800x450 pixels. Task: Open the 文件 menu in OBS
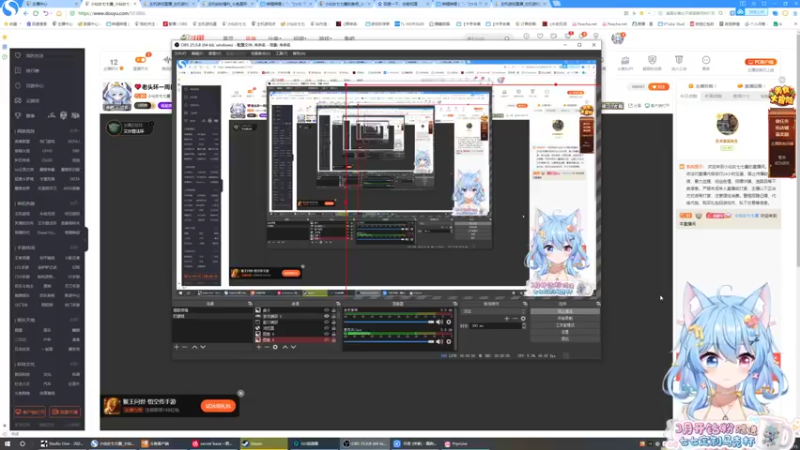coord(180,53)
